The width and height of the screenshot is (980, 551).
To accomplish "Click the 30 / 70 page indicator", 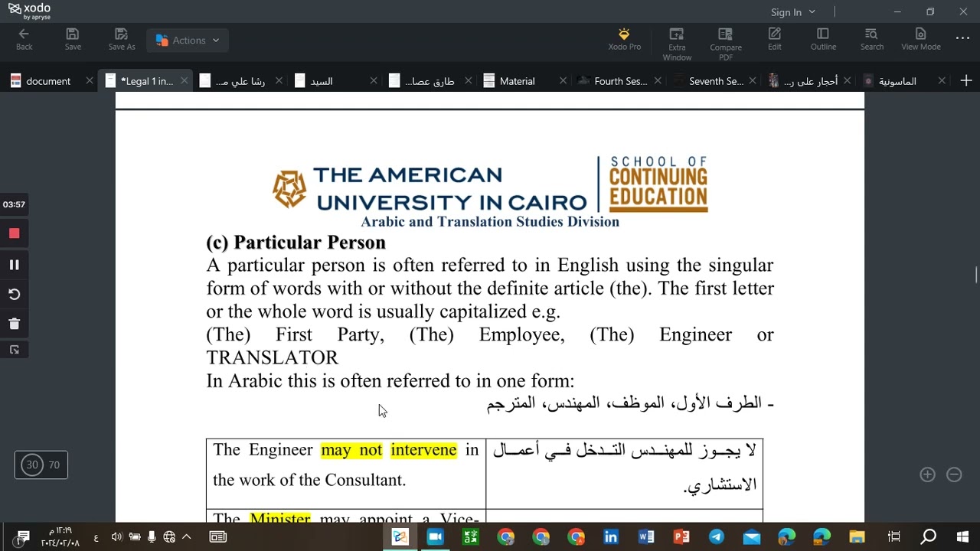I will pyautogui.click(x=41, y=465).
